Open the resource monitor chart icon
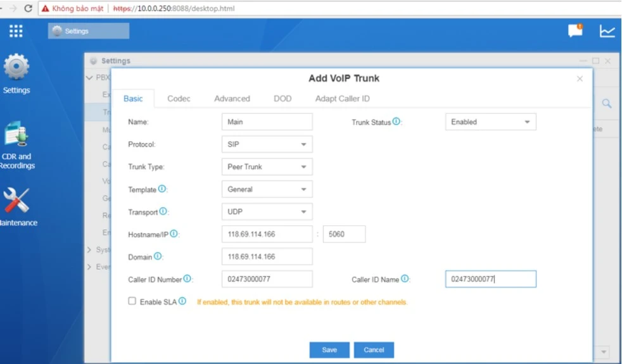The image size is (622, 364). point(607,31)
